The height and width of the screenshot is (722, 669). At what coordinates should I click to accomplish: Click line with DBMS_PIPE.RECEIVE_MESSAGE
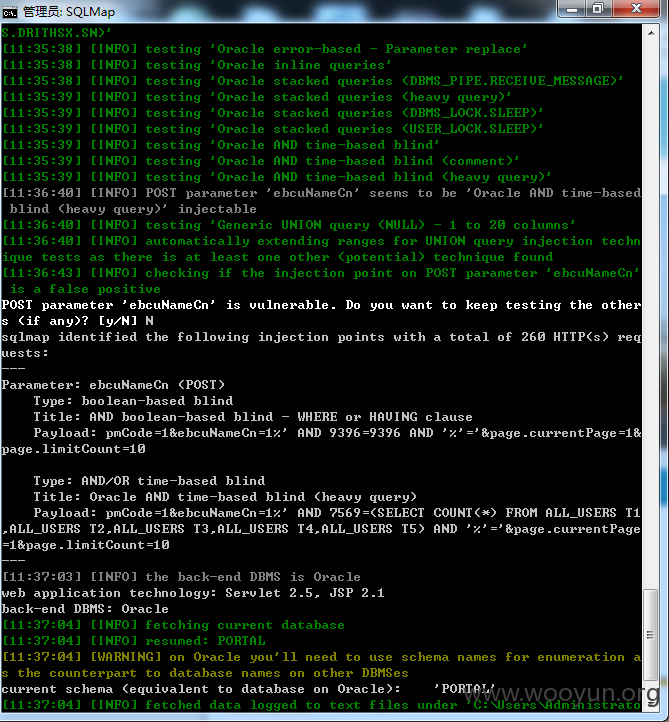313,81
